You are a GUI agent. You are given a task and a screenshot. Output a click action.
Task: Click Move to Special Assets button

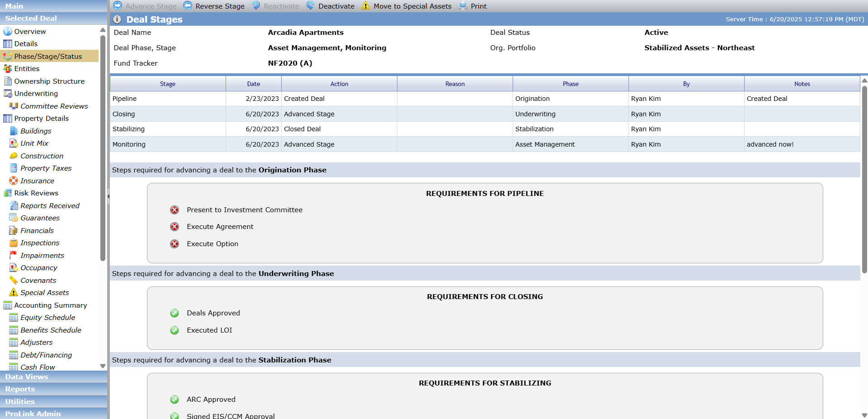406,6
